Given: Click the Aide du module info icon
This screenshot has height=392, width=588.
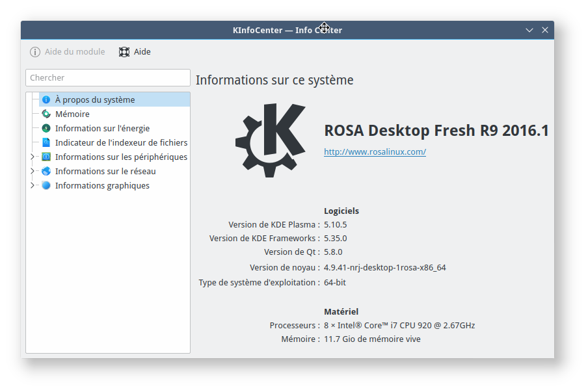Looking at the screenshot, I should click(x=35, y=52).
